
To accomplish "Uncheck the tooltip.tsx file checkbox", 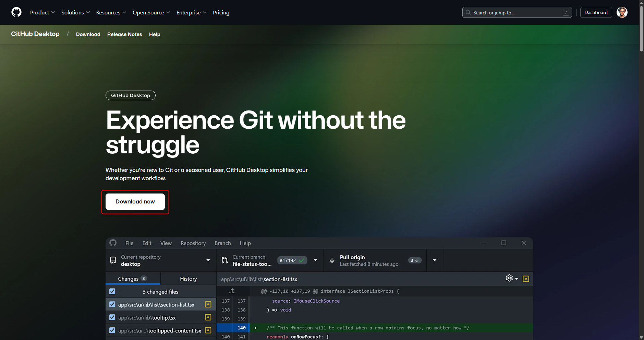I will 112,317.
